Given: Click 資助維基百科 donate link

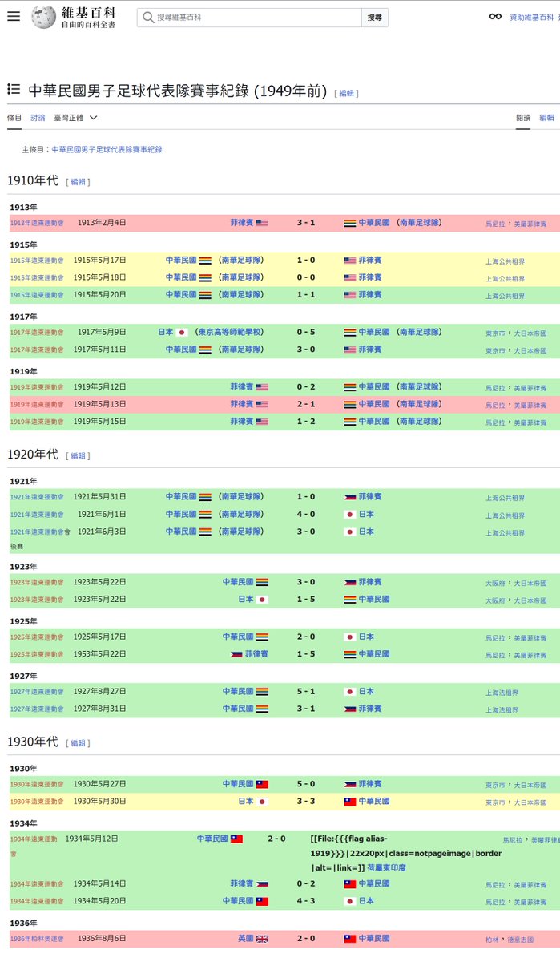Looking at the screenshot, I should [532, 17].
